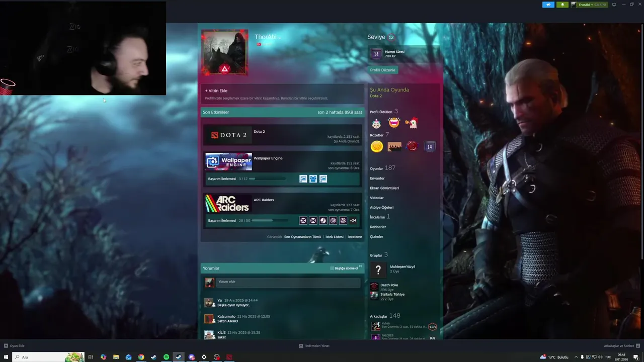Open the Ekran Görüntüleri link

(x=384, y=188)
